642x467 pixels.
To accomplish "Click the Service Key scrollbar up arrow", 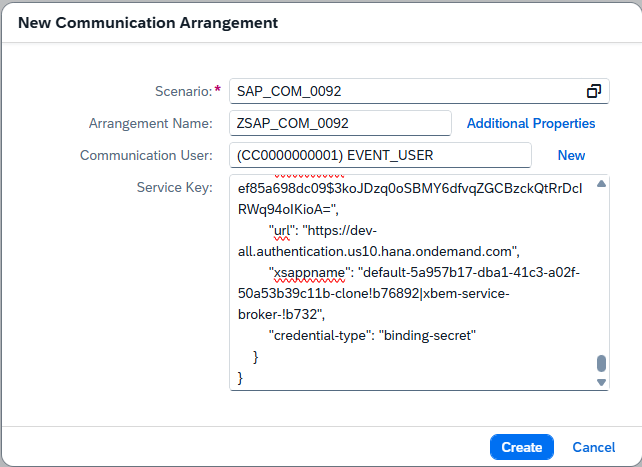I will click(601, 184).
